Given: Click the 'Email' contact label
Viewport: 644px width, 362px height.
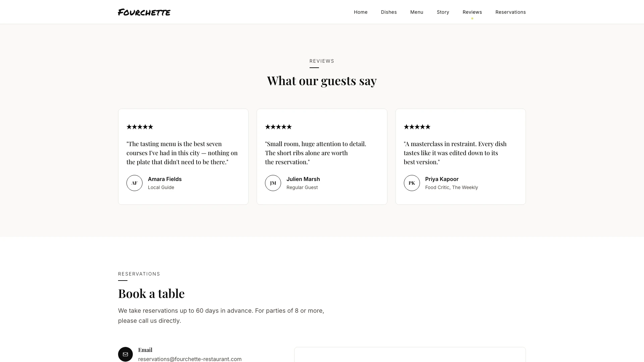Looking at the screenshot, I should 145,350.
